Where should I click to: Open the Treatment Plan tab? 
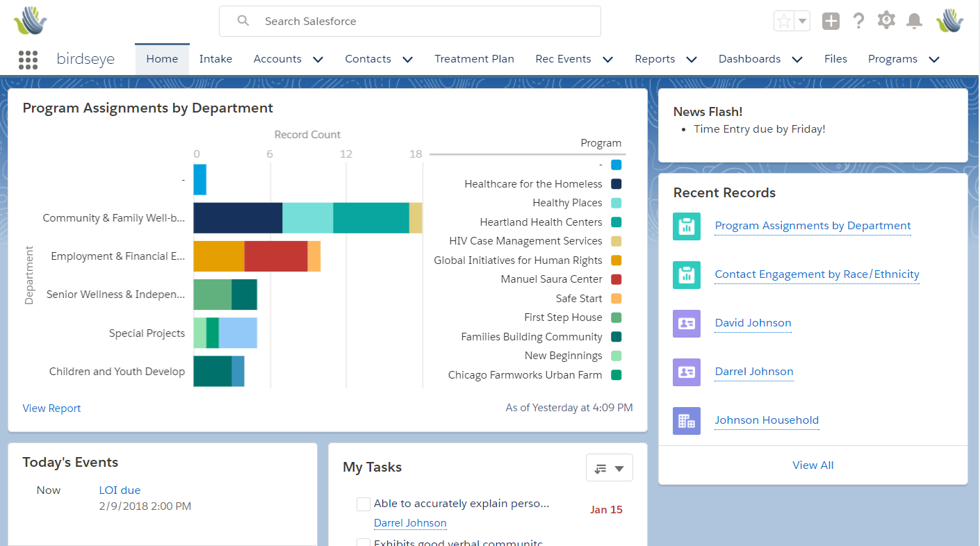point(474,59)
